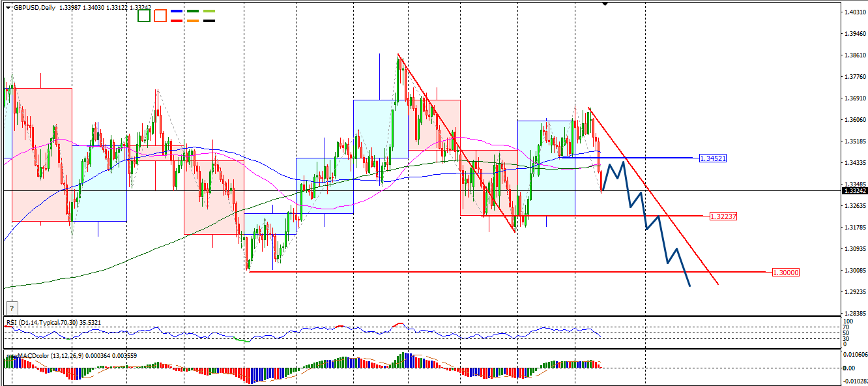
Task: Click the 1.37760 price scale value
Action: 854,77
